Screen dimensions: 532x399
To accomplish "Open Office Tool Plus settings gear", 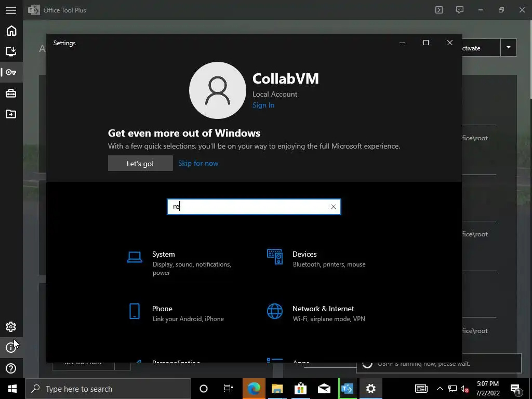I will click(11, 327).
